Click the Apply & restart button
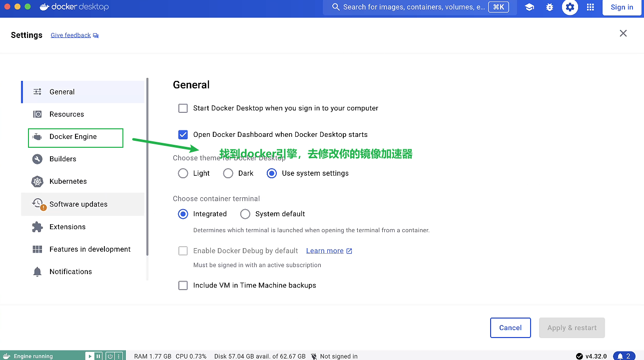Viewport: 644px width, 360px height. [x=572, y=328]
